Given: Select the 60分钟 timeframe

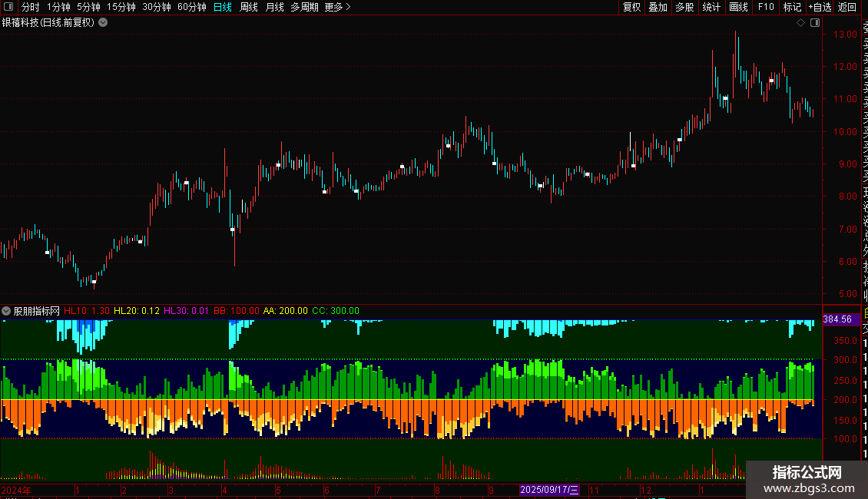Looking at the screenshot, I should point(191,7).
